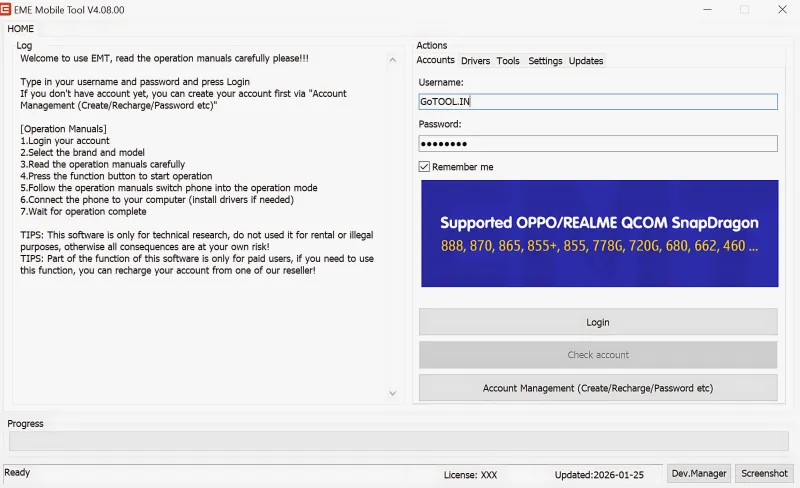Open Account Management (Create/Recharge/Password etc)

click(x=598, y=388)
